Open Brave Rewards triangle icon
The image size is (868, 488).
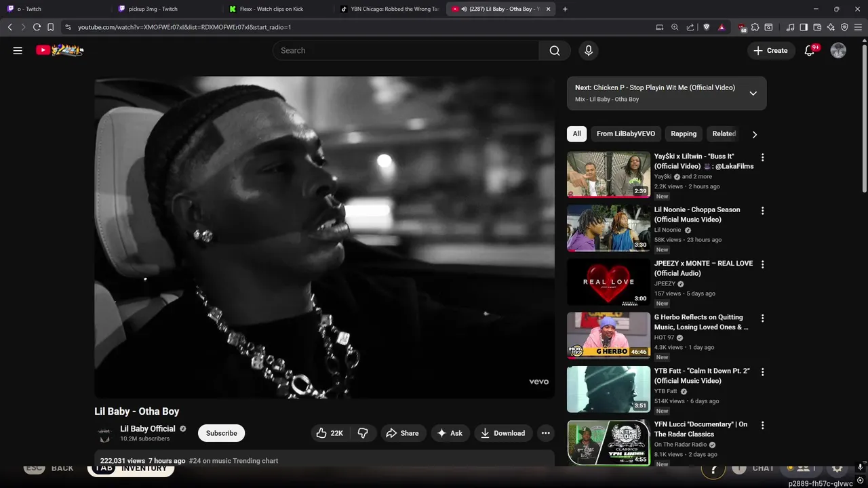click(x=722, y=27)
